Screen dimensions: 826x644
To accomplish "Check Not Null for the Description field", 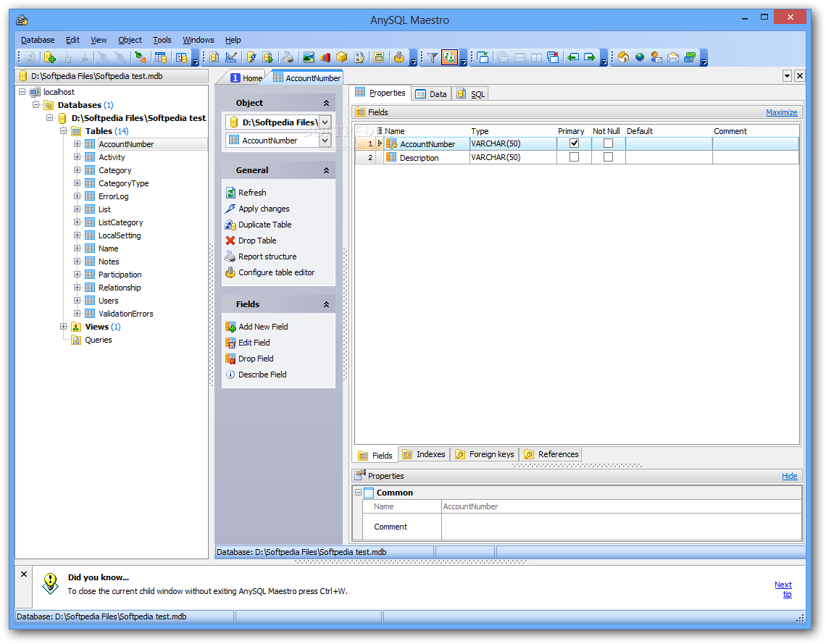I will [608, 157].
